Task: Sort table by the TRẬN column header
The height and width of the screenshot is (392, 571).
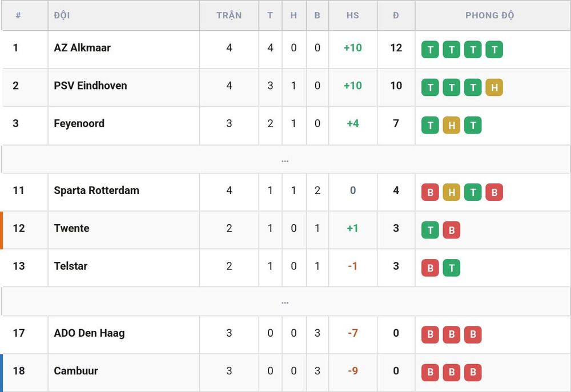Action: (x=229, y=15)
